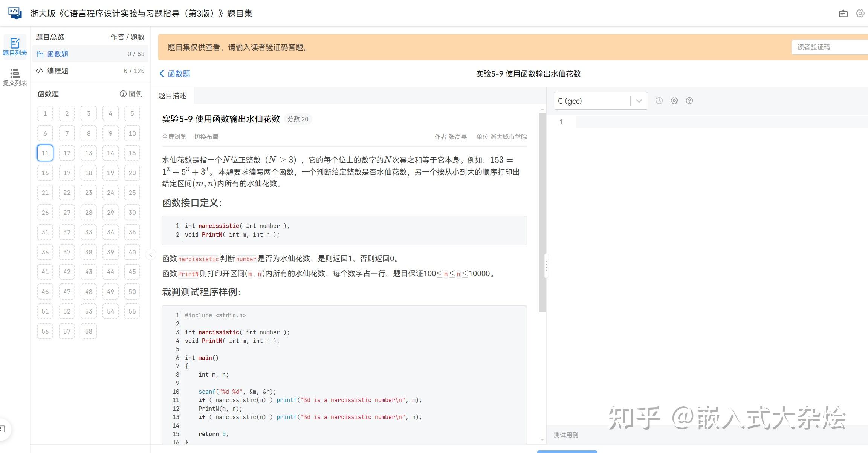
Task: Open the submission history clock icon
Action: [x=659, y=101]
